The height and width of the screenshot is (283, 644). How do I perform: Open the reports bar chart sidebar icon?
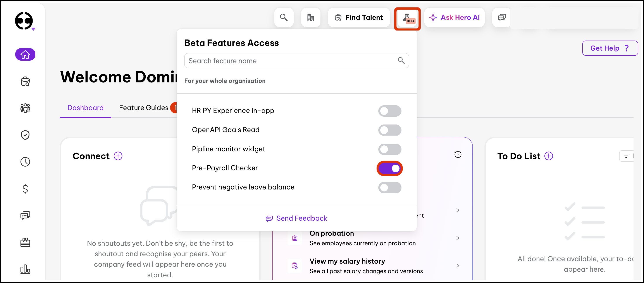[x=25, y=269]
